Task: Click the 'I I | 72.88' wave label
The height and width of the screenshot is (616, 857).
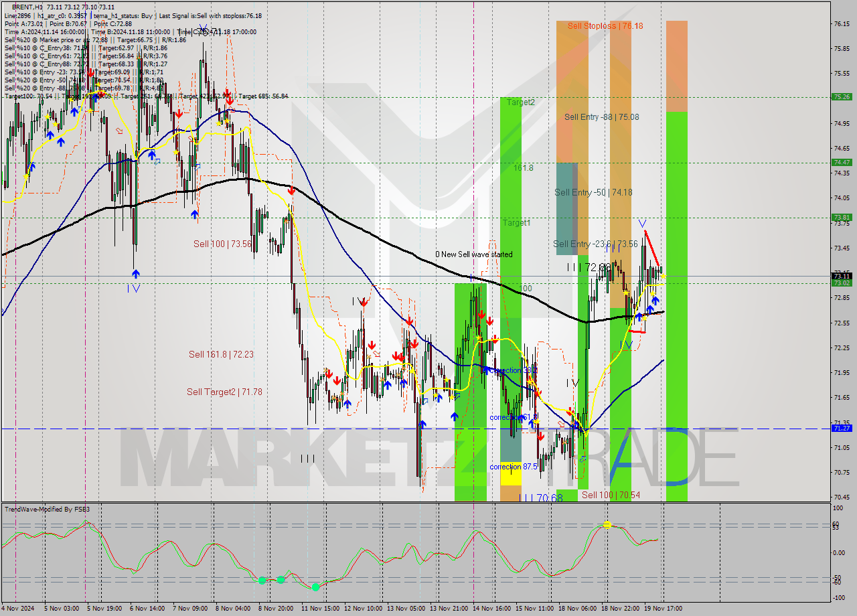Action: point(589,268)
